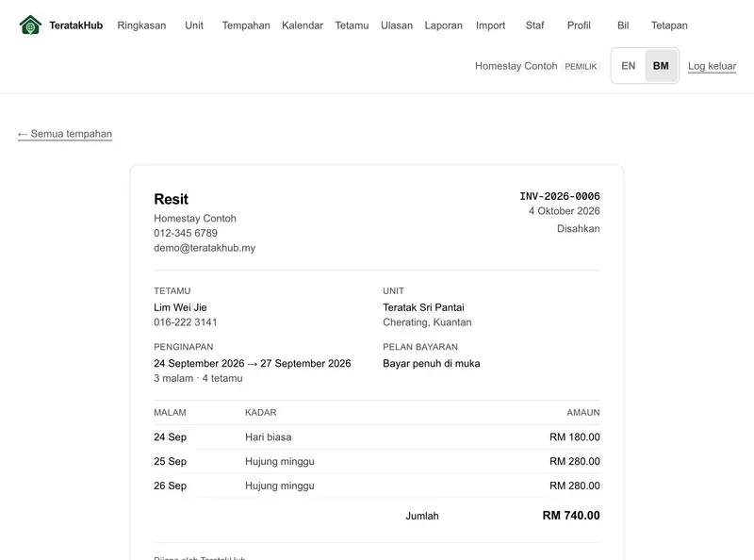The width and height of the screenshot is (754, 560).
Task: Click the Homestay Contoh name under Resit
Action: coord(195,219)
